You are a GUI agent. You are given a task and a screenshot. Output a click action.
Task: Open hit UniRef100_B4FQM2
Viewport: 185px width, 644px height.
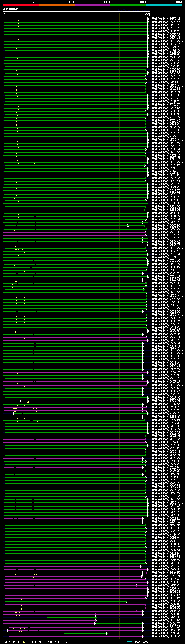166,19
